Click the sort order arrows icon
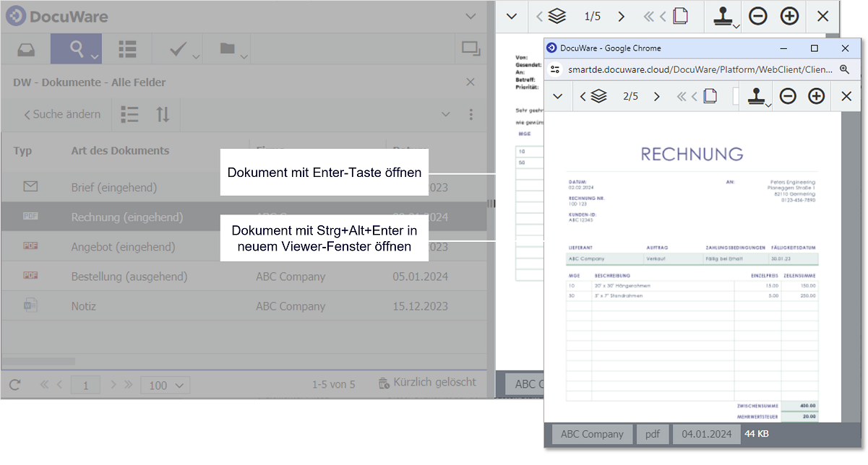The width and height of the screenshot is (868, 465). (163, 114)
